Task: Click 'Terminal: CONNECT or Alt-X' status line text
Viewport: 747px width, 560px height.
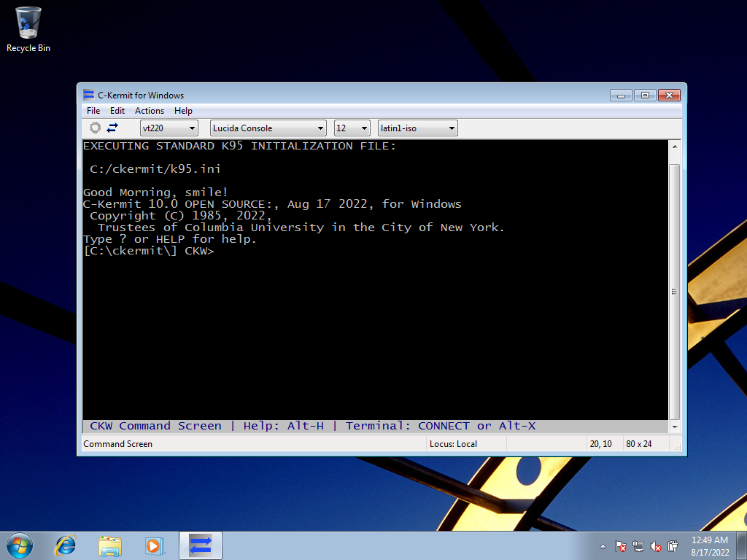Action: tap(441, 426)
